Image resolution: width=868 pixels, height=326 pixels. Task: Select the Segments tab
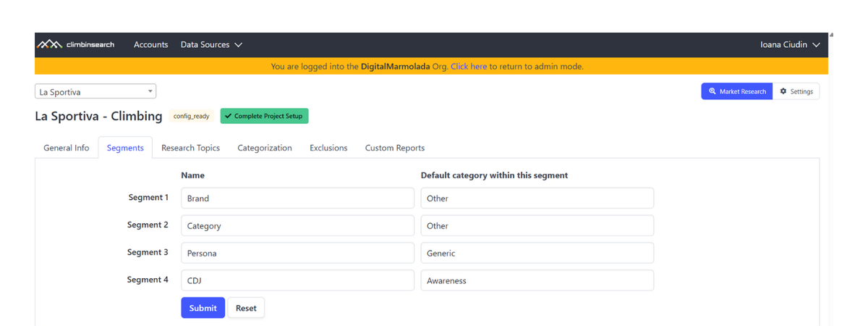point(125,148)
